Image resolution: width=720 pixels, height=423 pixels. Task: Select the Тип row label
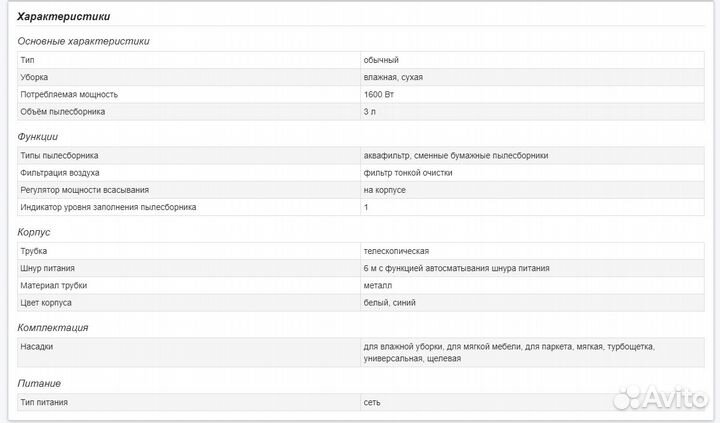[x=27, y=60]
